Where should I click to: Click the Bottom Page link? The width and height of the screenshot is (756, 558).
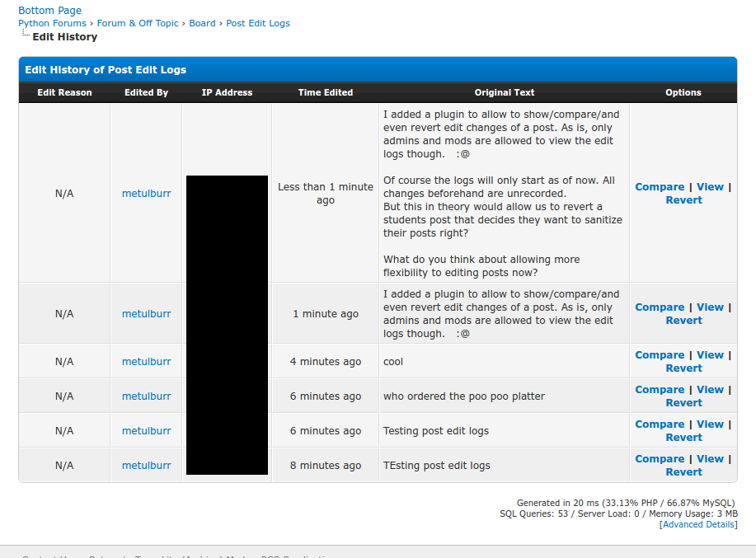pyautogui.click(x=49, y=11)
